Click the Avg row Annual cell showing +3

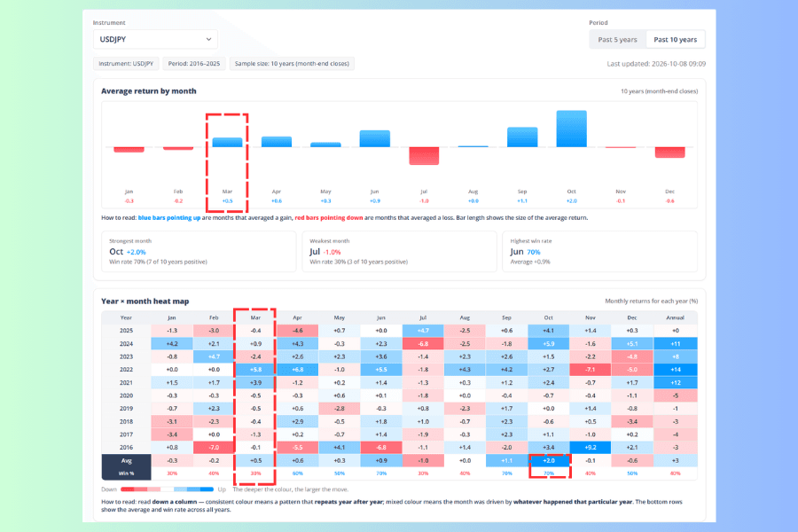click(676, 461)
